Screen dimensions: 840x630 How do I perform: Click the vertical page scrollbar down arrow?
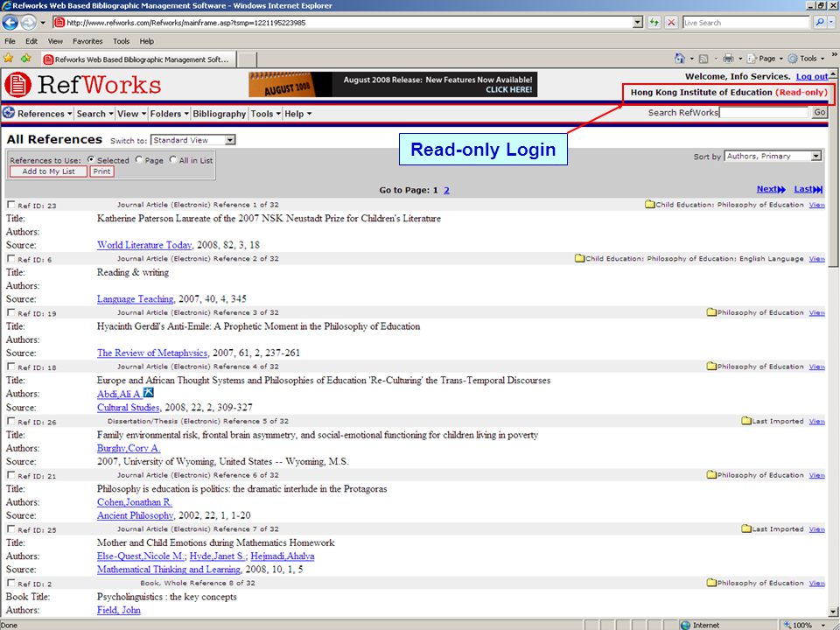pos(833,612)
